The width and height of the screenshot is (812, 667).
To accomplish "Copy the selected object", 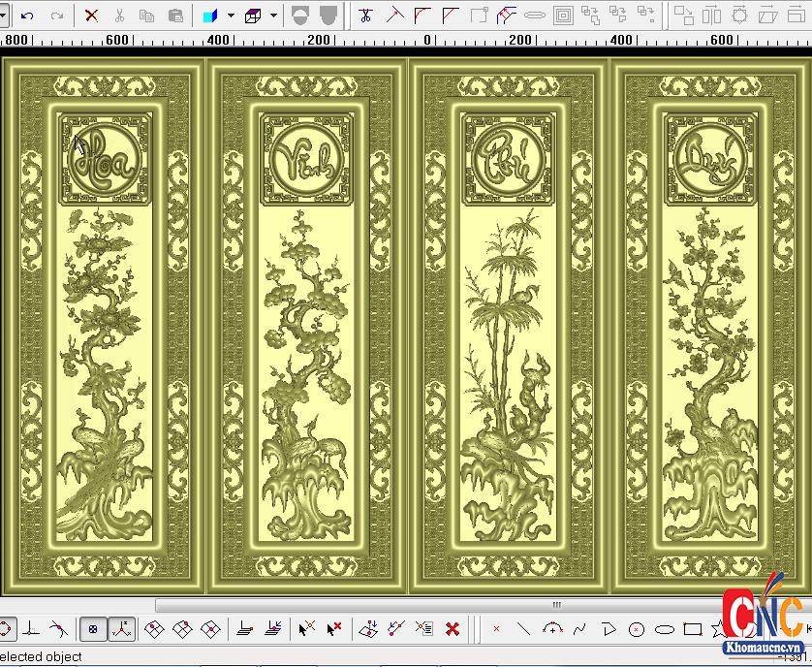I will [x=147, y=15].
